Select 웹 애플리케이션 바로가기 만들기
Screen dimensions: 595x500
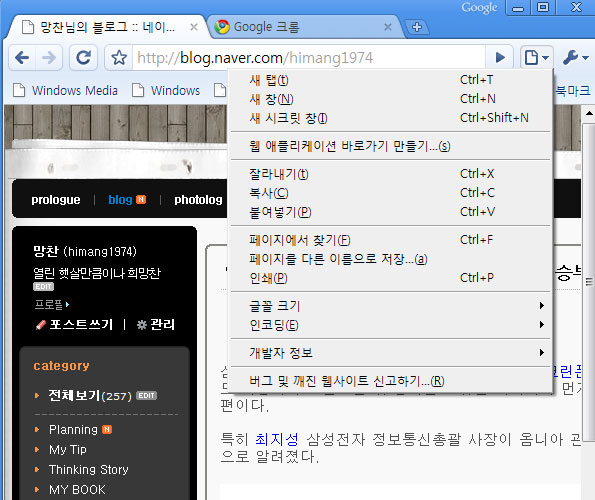click(x=390, y=146)
